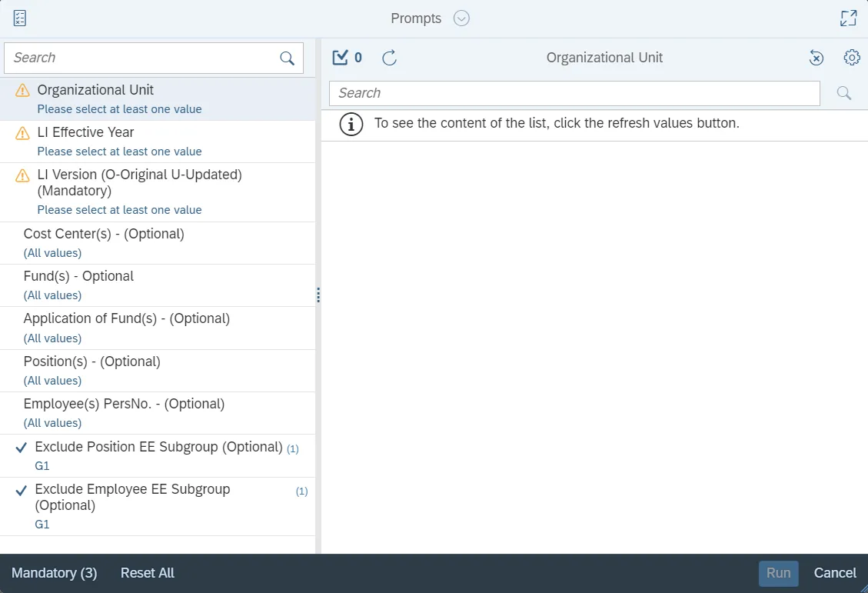Screen dimensions: 868x593
Task: Reset the Organizational Unit prompt values icon
Action: (816, 58)
